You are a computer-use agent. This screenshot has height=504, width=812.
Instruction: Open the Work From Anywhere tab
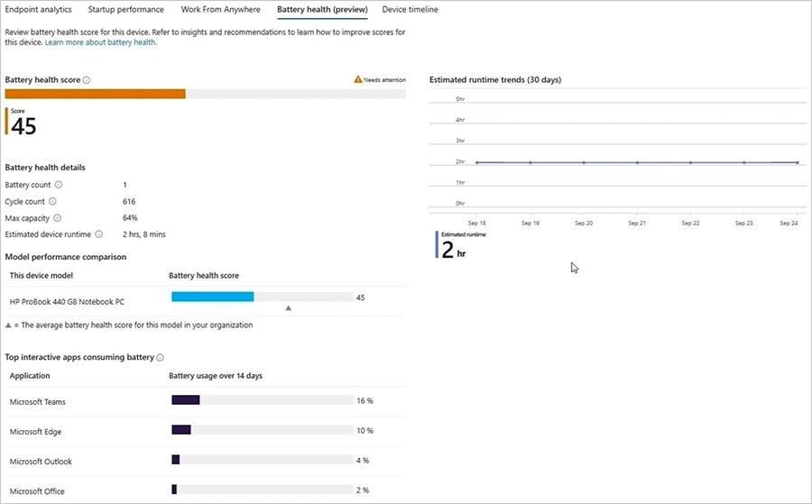[220, 10]
